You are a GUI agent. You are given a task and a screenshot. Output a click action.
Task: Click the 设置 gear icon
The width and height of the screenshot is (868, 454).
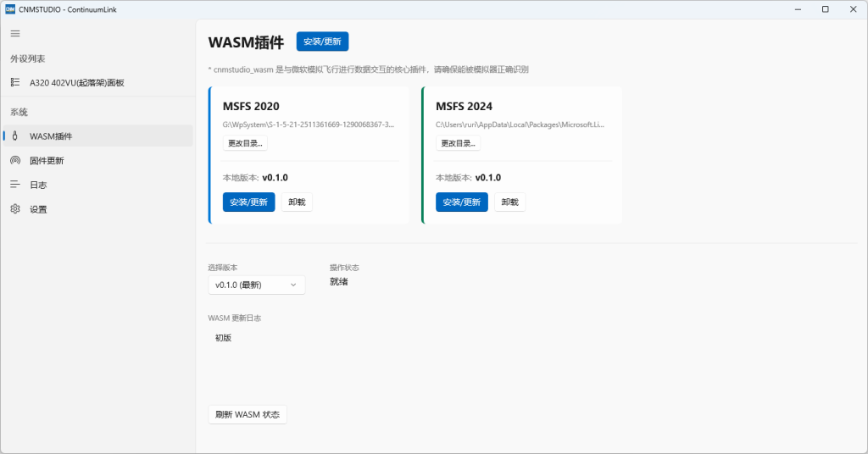click(x=15, y=209)
